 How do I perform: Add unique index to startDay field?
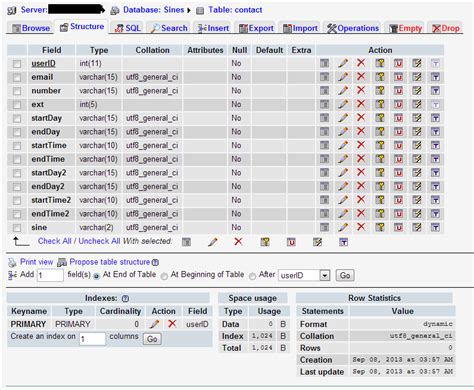click(398, 118)
